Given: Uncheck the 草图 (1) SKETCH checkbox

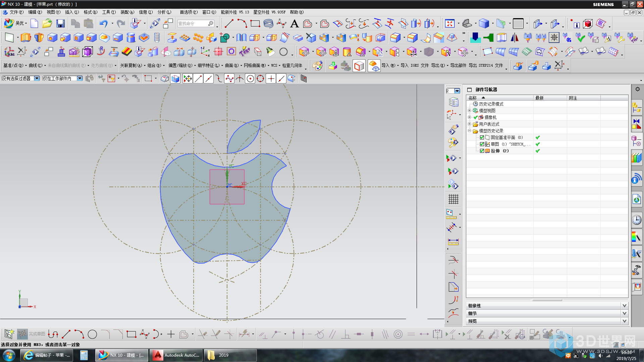Looking at the screenshot, I should coord(482,144).
